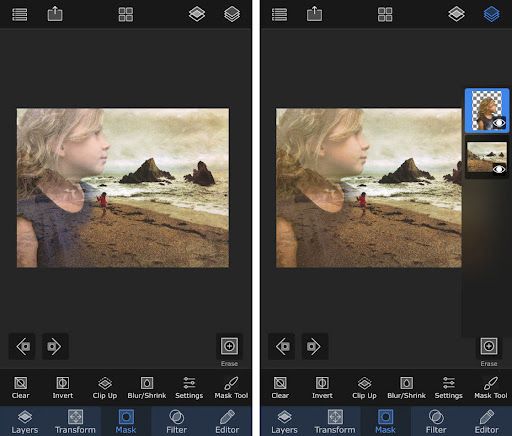Open the list menu icon in left screen

click(20, 14)
